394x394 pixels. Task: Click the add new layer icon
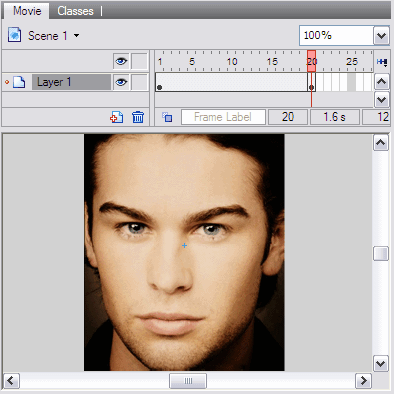(117, 117)
